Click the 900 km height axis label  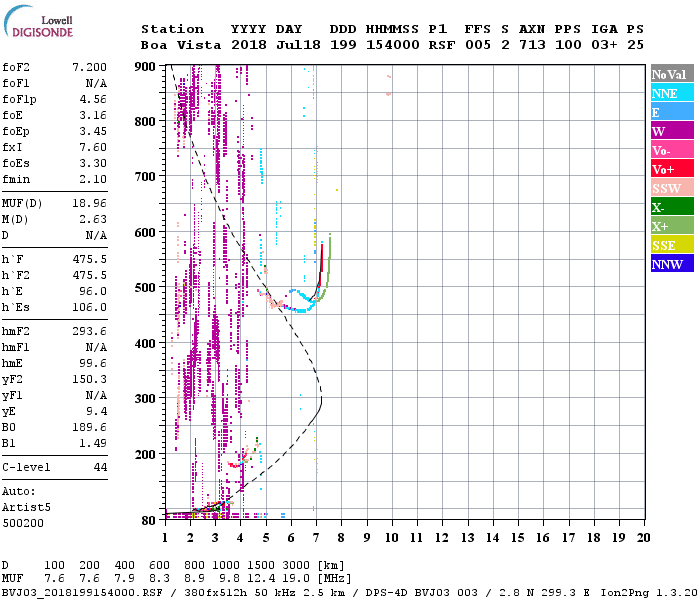[x=145, y=67]
